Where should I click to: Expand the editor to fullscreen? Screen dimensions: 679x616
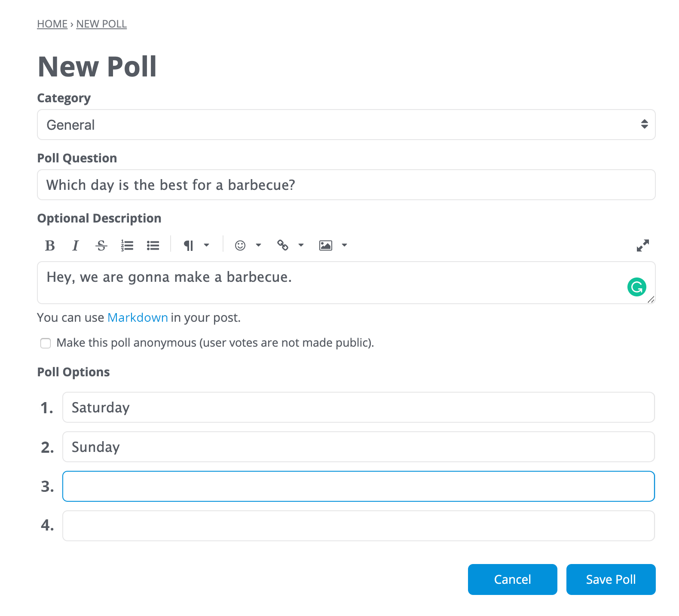coord(642,245)
